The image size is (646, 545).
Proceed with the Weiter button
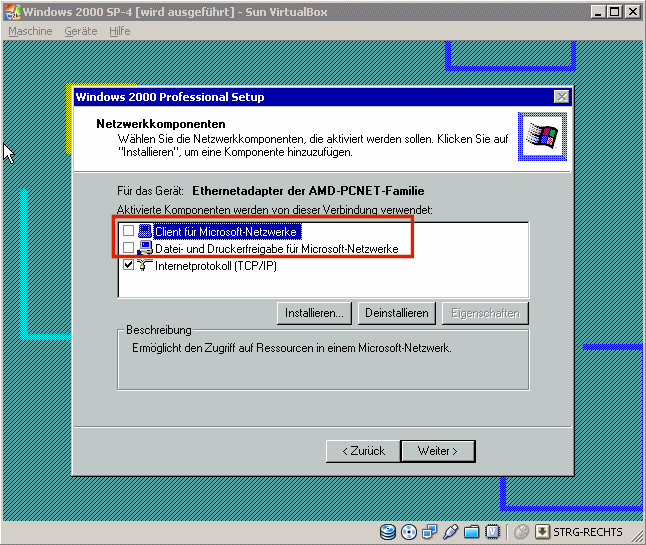(437, 451)
